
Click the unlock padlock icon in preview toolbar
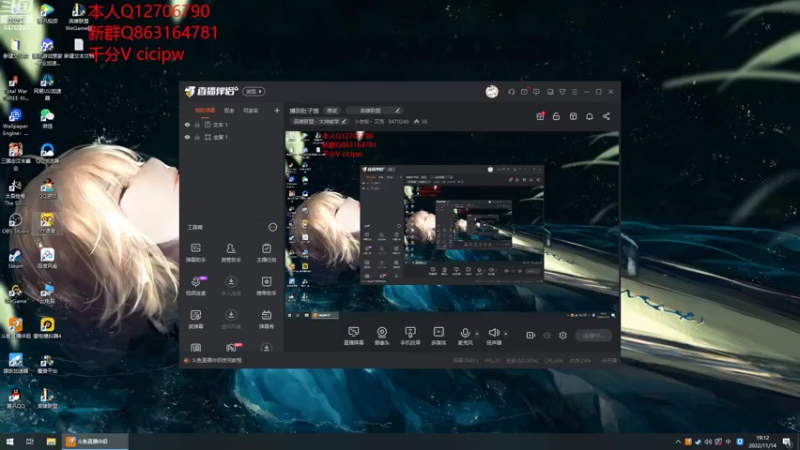[556, 116]
